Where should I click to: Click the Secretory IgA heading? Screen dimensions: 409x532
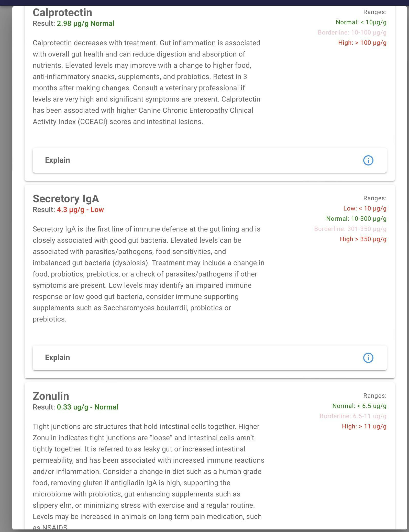(66, 199)
